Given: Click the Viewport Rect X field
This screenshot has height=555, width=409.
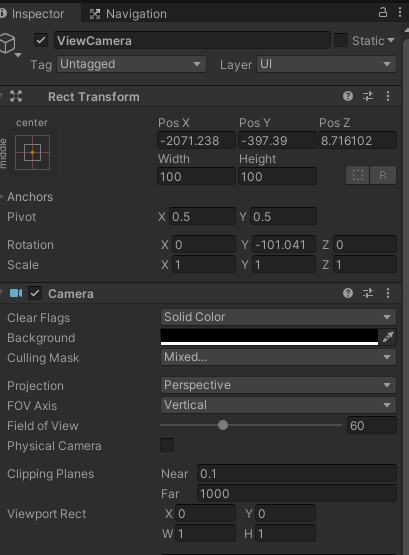Looking at the screenshot, I should [205, 513].
